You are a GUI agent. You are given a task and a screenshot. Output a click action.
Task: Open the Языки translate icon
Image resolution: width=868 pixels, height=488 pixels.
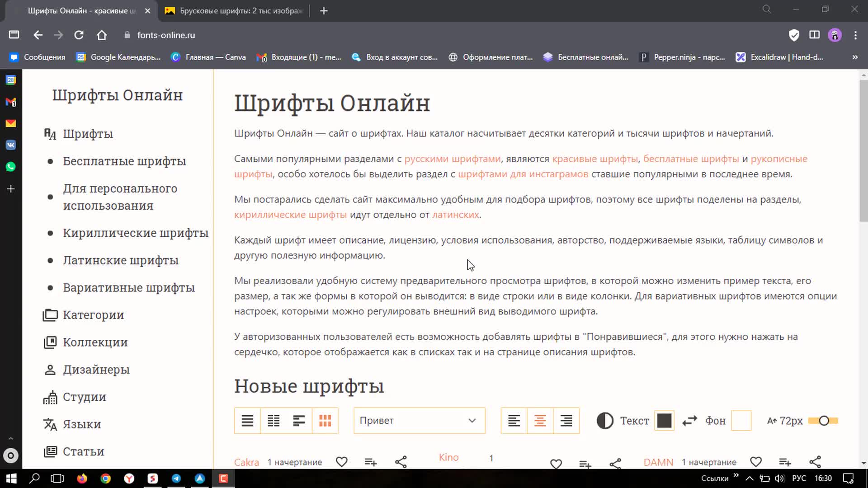pos(50,424)
